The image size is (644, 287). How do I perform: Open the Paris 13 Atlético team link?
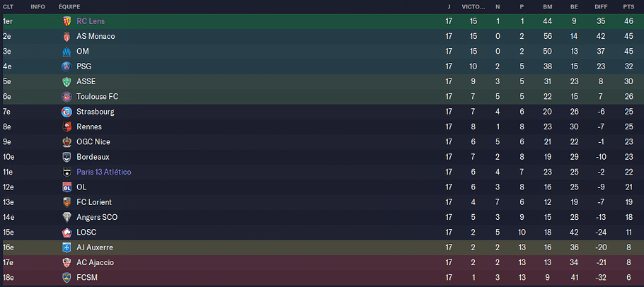(104, 172)
